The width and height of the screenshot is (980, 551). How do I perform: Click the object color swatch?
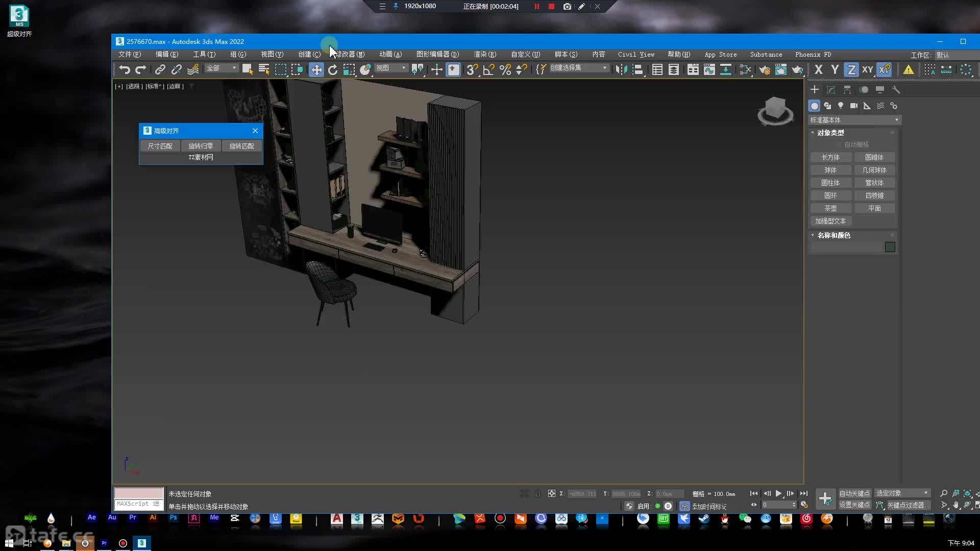tap(890, 247)
